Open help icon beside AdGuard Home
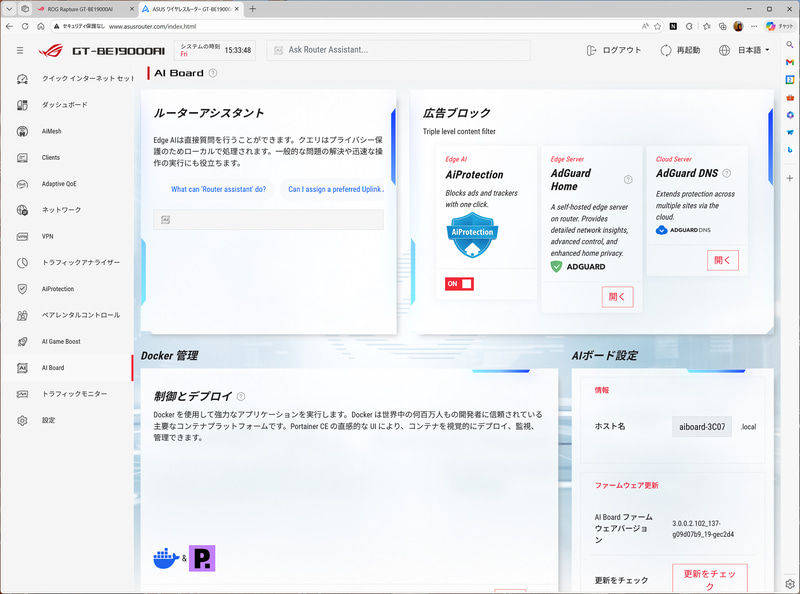 coord(628,180)
